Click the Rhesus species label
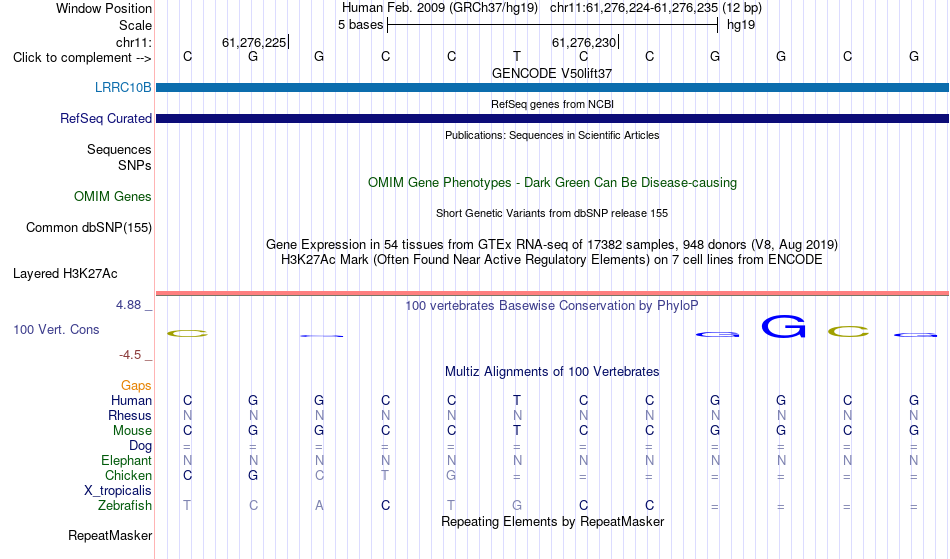This screenshot has width=950, height=559. tap(130, 415)
